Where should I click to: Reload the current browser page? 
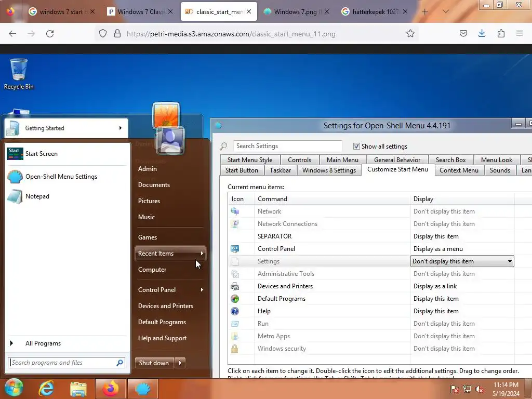coord(50,34)
